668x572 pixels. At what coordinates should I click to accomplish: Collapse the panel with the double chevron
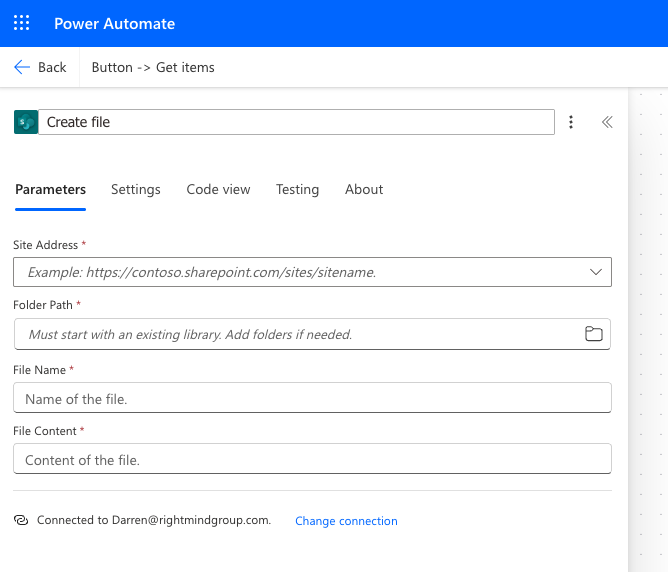(607, 122)
